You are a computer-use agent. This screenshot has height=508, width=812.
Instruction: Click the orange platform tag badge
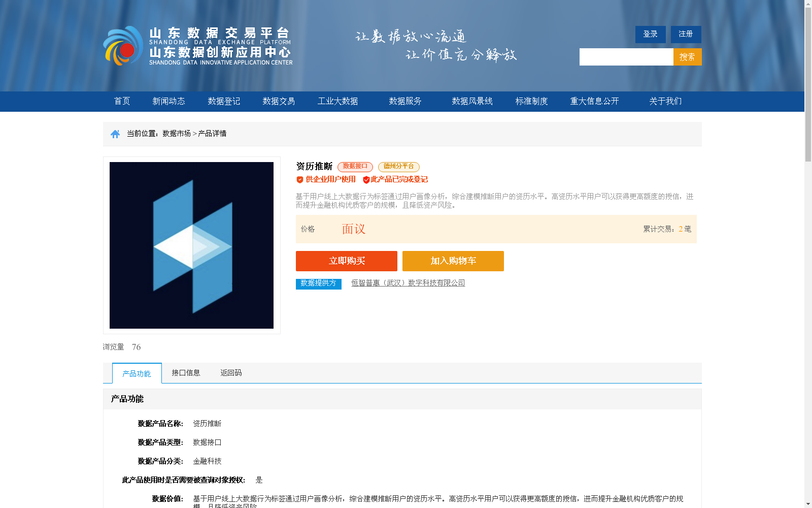[399, 167]
